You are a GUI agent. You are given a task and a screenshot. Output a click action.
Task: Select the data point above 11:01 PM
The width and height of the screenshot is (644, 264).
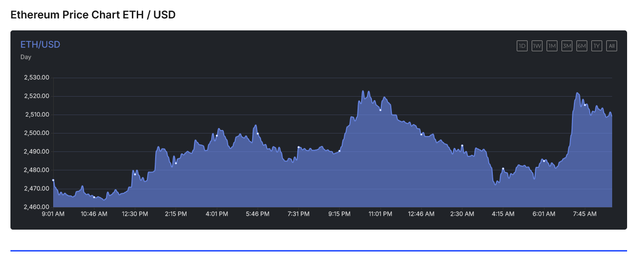tap(380, 110)
